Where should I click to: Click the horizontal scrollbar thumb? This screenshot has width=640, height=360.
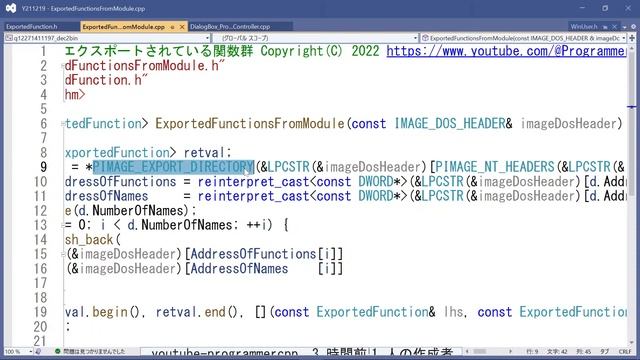pyautogui.click(x=480, y=351)
